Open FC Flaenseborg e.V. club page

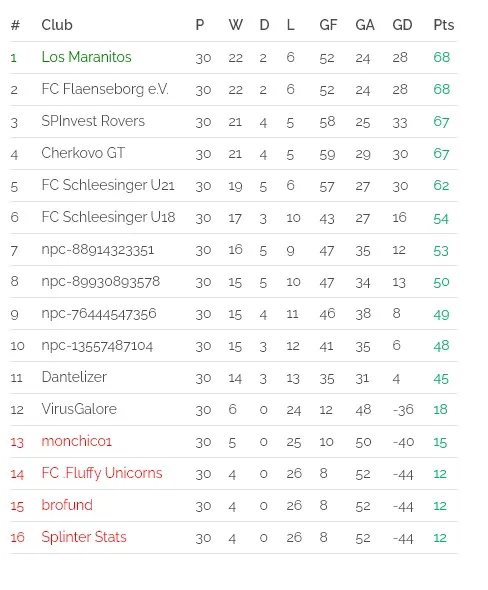(x=105, y=89)
